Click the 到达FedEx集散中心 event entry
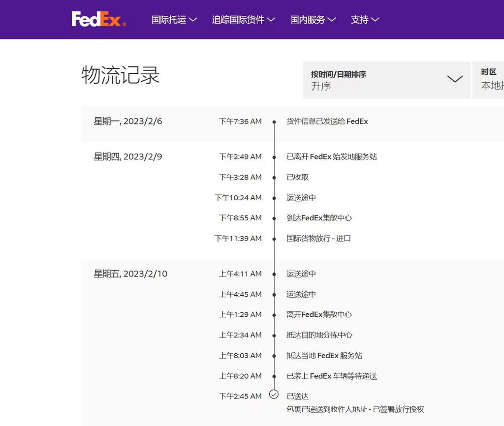 [319, 218]
